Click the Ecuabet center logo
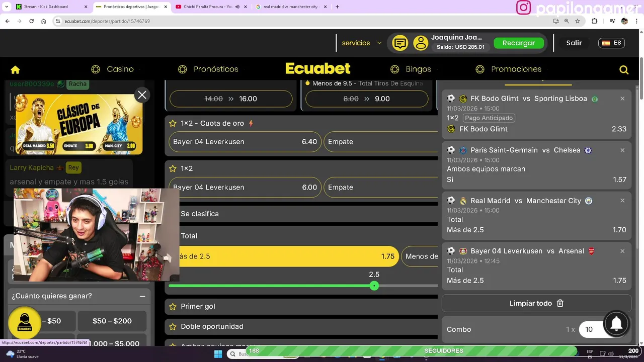This screenshot has height=362, width=644. pyautogui.click(x=318, y=69)
